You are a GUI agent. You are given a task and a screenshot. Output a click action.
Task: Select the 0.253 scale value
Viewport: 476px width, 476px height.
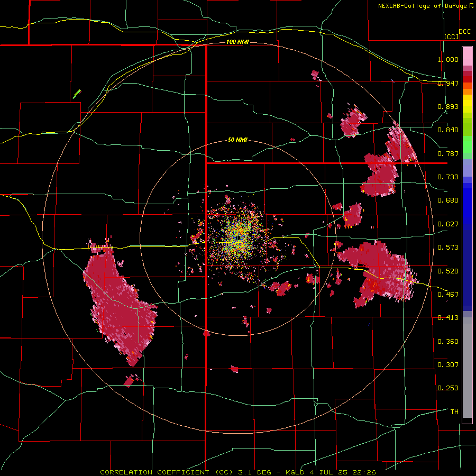(448, 388)
